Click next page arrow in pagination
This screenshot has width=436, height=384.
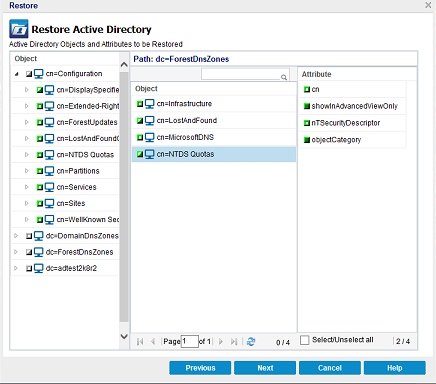click(x=221, y=342)
